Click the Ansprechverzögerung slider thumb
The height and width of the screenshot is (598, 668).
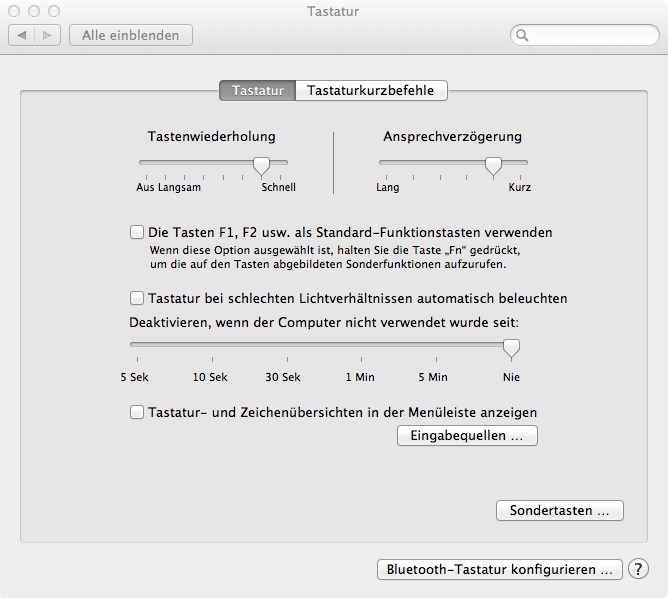tap(493, 166)
